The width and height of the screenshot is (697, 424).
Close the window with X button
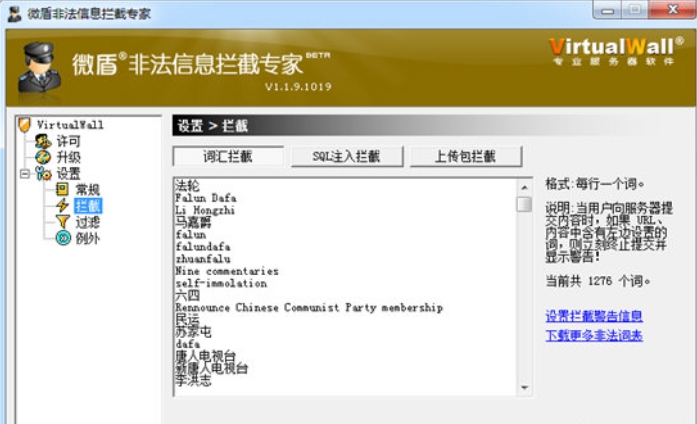click(x=672, y=10)
